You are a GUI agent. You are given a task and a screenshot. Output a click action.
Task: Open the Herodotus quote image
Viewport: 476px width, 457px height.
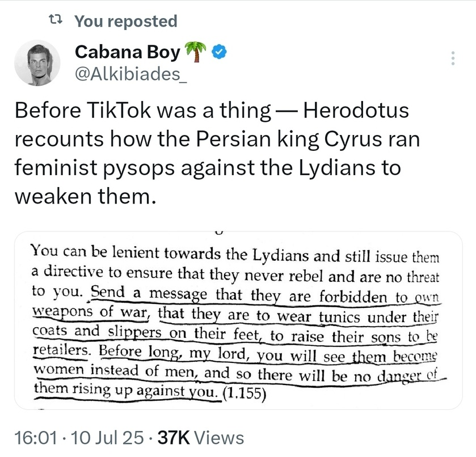[238, 320]
